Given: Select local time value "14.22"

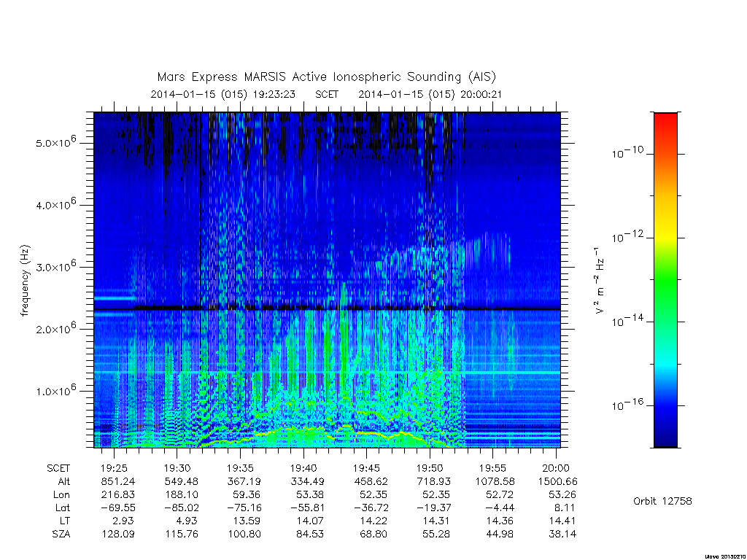Looking at the screenshot, I should click(373, 521).
